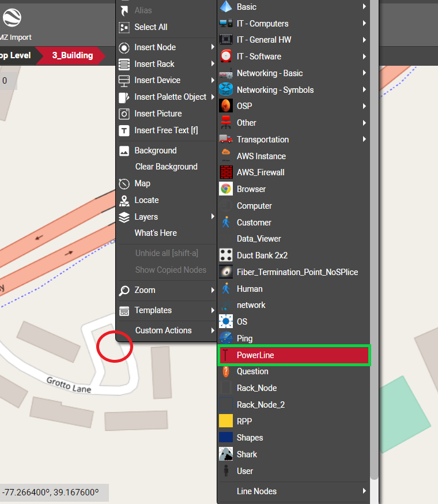Click the Duct Bank 2x2 icon
This screenshot has height=504, width=438.
226,255
